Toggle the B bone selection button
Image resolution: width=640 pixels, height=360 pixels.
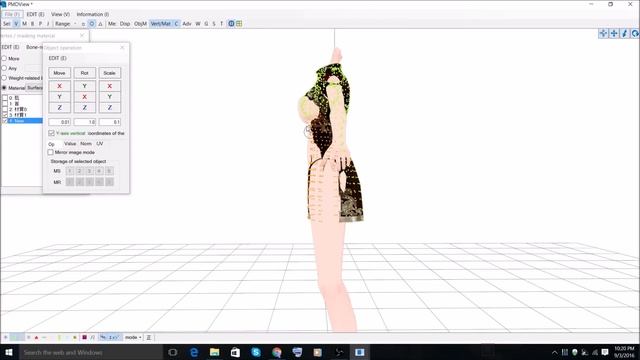33,24
